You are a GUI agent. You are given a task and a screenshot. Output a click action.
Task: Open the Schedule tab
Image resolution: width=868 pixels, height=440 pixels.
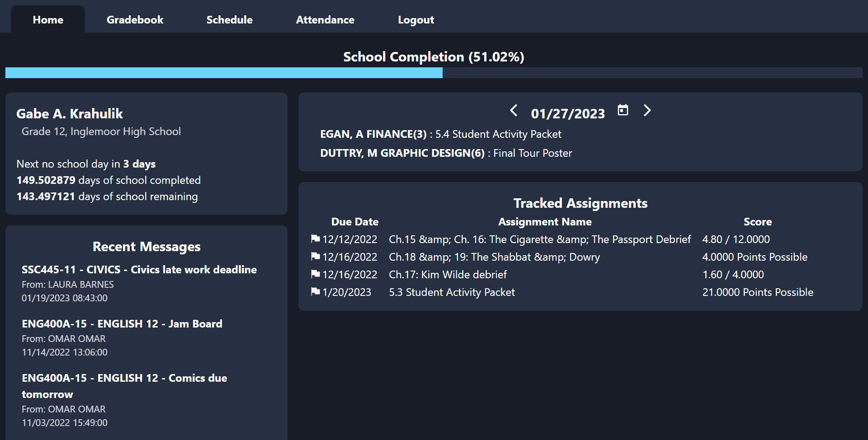tap(229, 20)
